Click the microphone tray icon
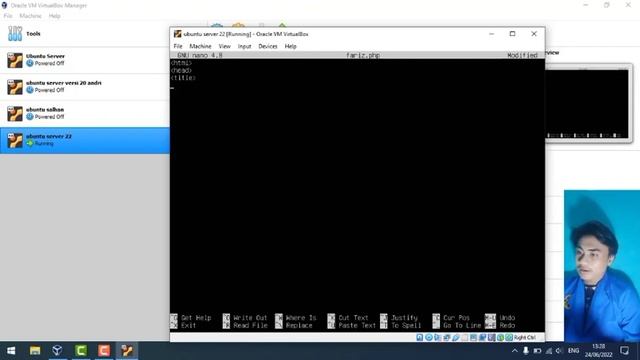 click(x=526, y=351)
